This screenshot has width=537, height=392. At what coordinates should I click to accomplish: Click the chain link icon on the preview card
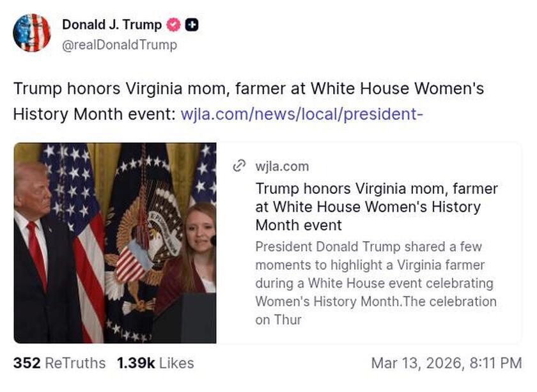point(239,166)
